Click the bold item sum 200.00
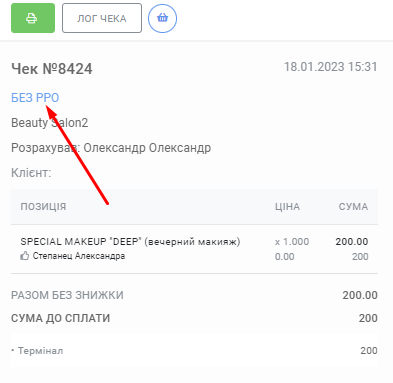Image resolution: width=393 pixels, height=383 pixels. click(352, 241)
